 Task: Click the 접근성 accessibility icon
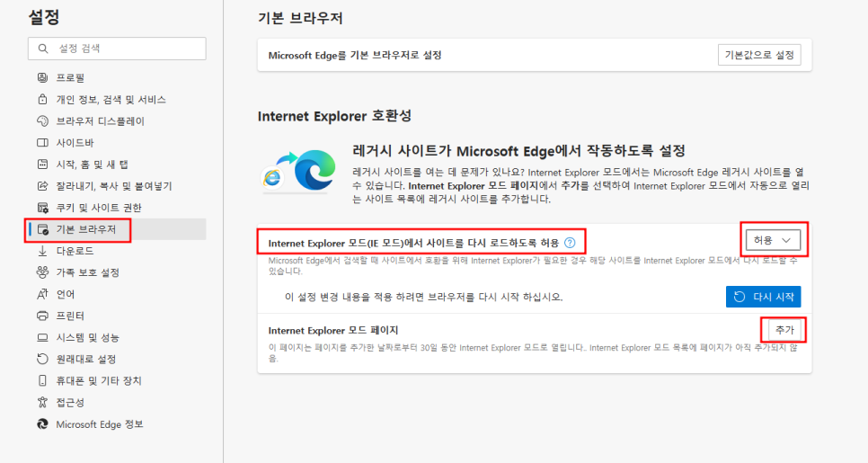pos(42,402)
